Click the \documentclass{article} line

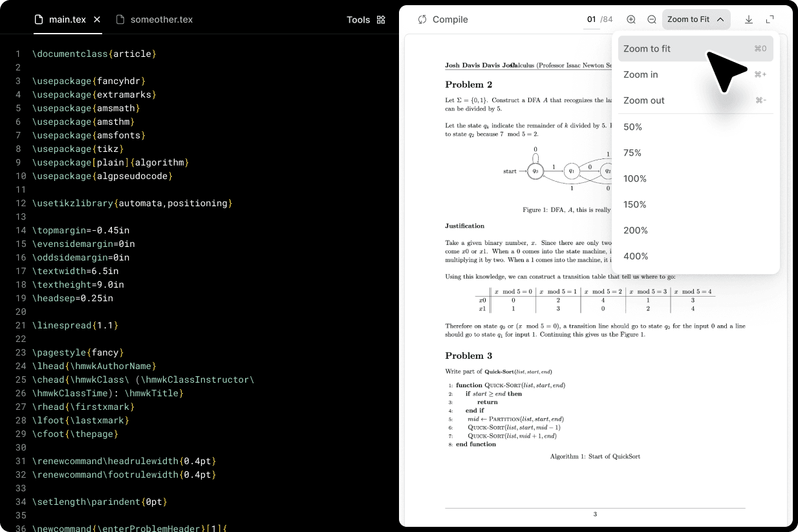(94, 54)
